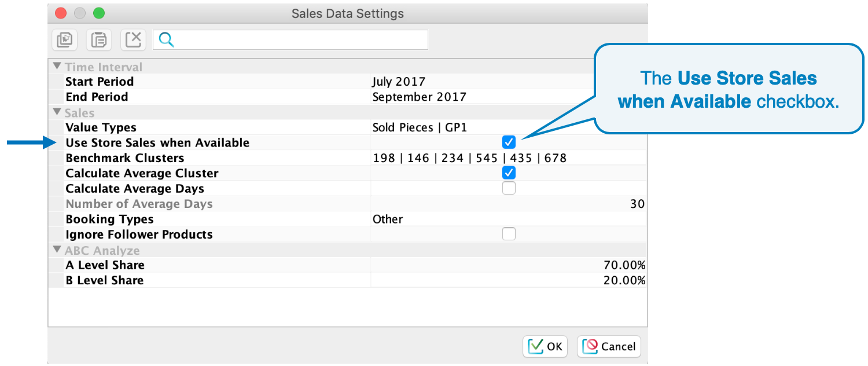This screenshot has width=868, height=366.
Task: Collapse the ABC Analyze section
Action: [x=57, y=250]
